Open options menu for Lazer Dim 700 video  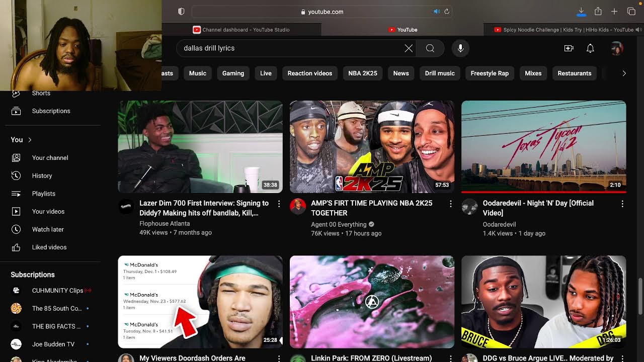pyautogui.click(x=279, y=204)
